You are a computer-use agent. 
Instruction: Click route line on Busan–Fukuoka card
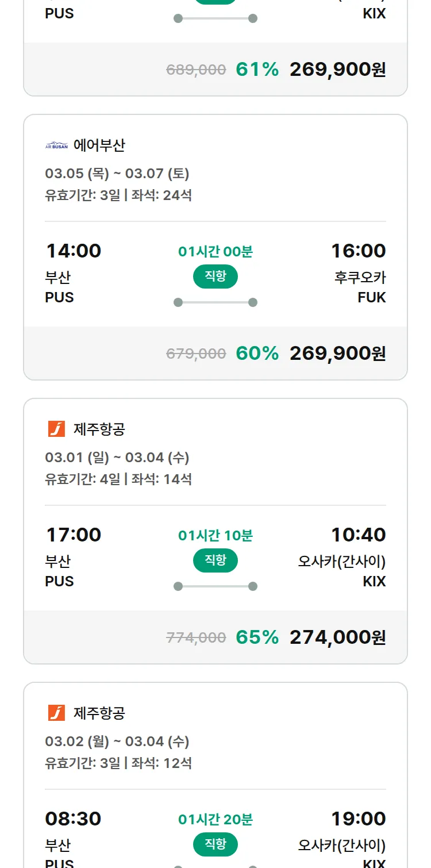[x=215, y=302]
